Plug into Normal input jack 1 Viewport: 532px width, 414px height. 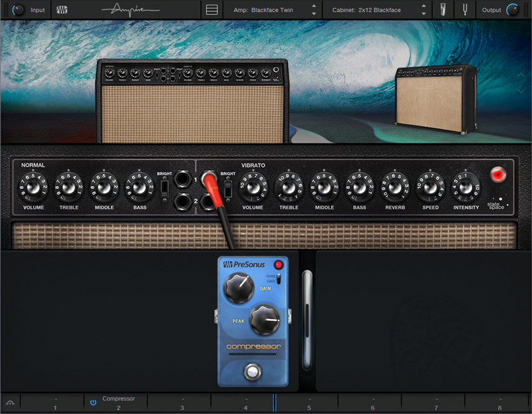[182, 179]
